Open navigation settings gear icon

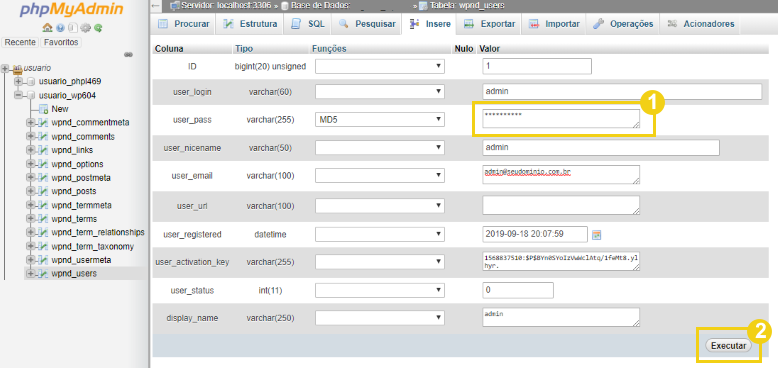(x=85, y=28)
